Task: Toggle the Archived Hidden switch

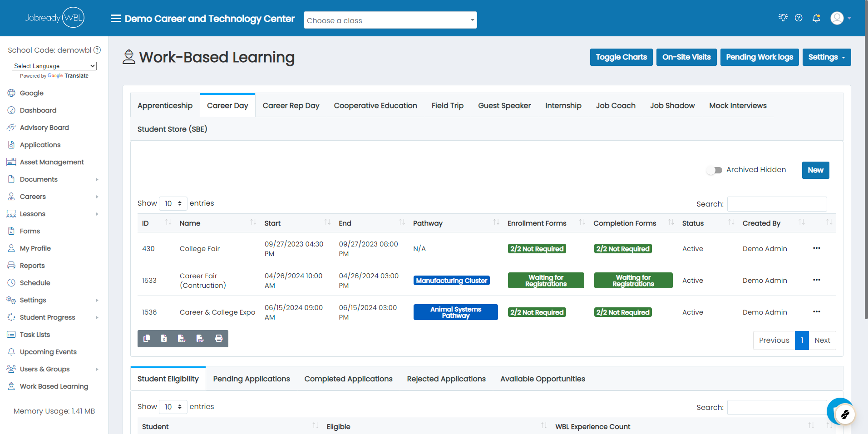Action: pyautogui.click(x=714, y=170)
